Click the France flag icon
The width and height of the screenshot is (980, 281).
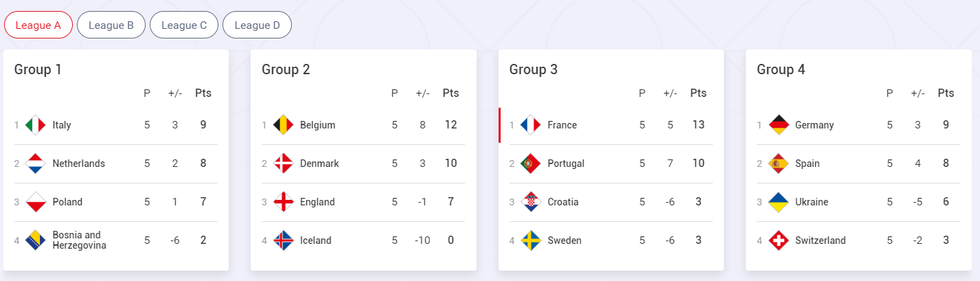pos(531,125)
